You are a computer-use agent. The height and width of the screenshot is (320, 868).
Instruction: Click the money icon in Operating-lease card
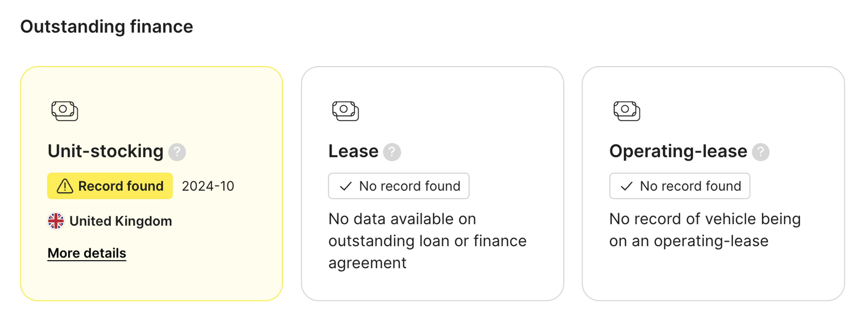pos(626,111)
